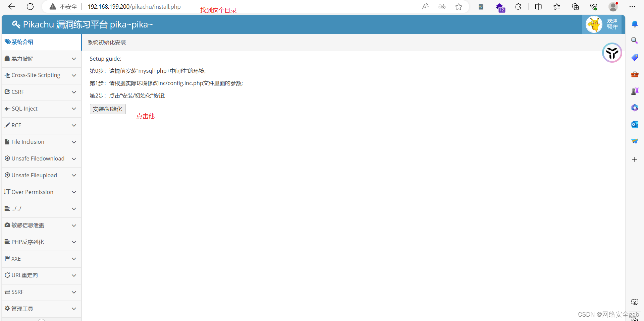Open the sidebar paper plane Drop icon
This screenshot has width=644, height=321.
tap(635, 141)
